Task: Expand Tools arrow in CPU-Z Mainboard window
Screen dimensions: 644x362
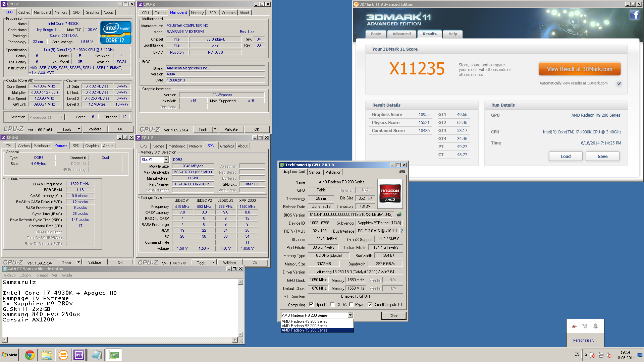Action: click(x=215, y=129)
